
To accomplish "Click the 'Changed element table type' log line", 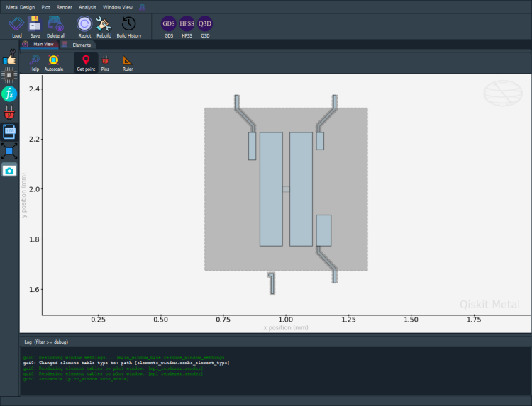I will pos(126,363).
